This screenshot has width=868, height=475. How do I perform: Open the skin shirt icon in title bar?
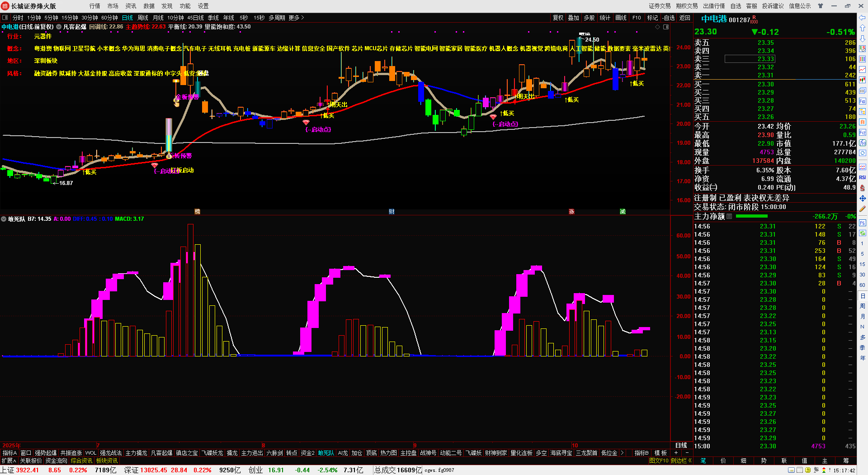click(821, 6)
